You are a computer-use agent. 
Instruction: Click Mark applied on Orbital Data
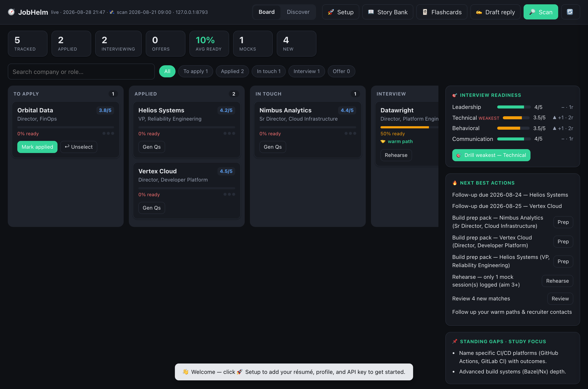click(x=37, y=147)
